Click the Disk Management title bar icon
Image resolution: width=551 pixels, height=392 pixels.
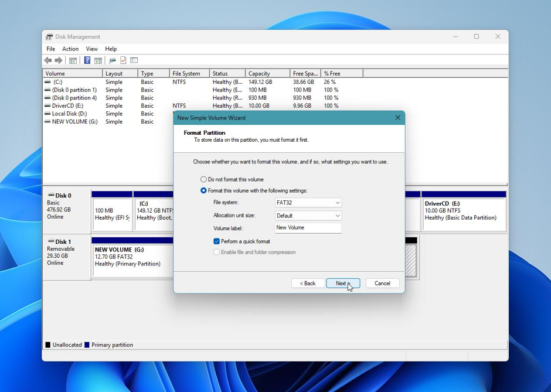click(49, 36)
